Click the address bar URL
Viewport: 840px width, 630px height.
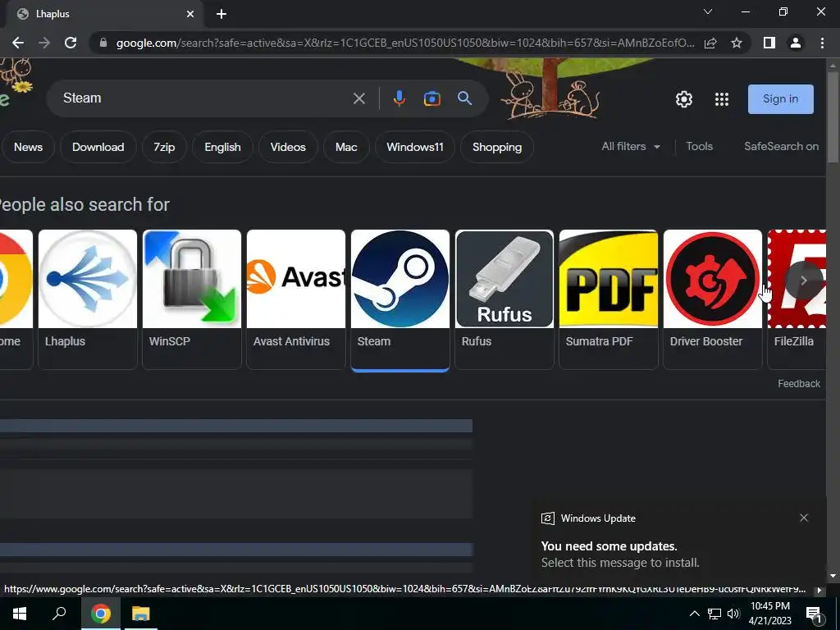405,43
